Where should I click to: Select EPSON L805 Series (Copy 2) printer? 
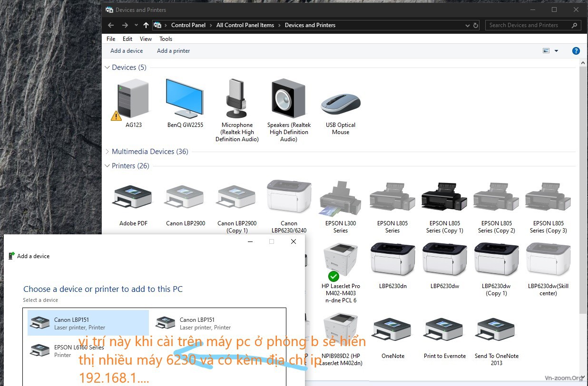point(496,196)
